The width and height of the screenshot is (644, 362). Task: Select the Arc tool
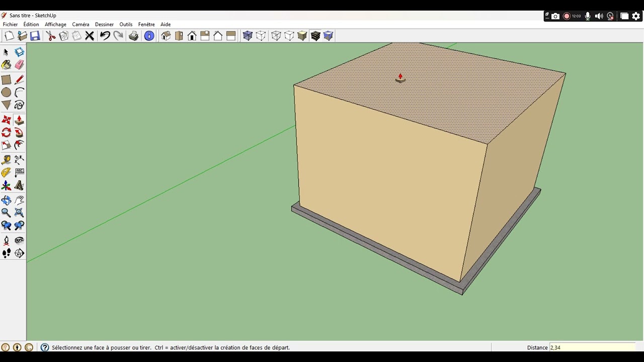tap(19, 93)
